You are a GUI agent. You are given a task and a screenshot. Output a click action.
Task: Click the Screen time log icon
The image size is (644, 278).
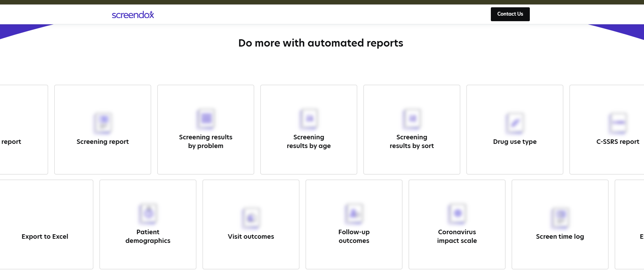tap(560, 218)
